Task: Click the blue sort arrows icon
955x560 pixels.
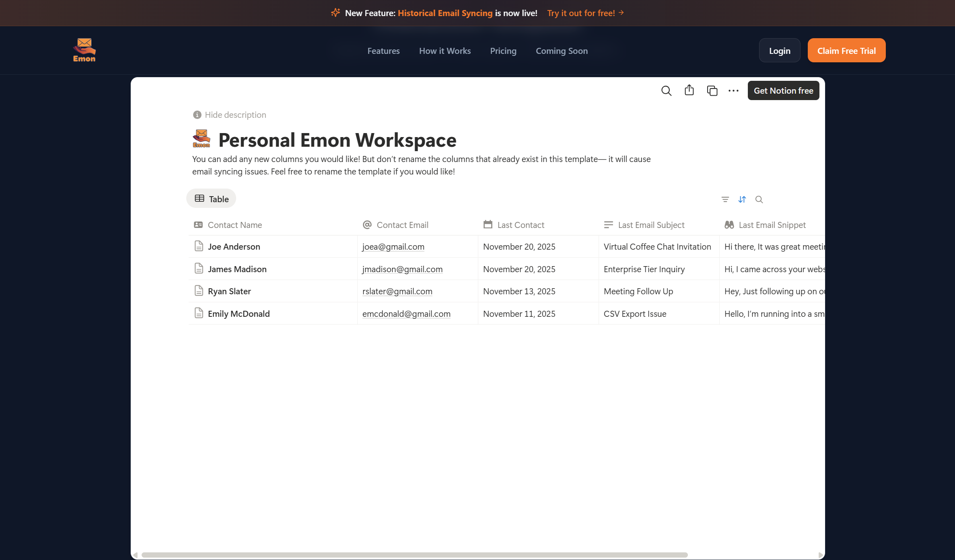Action: 742,199
